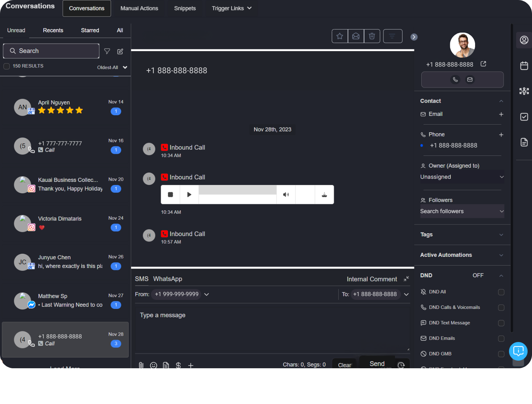Click the attachment paperclip icon
The image size is (532, 404).
point(141,365)
